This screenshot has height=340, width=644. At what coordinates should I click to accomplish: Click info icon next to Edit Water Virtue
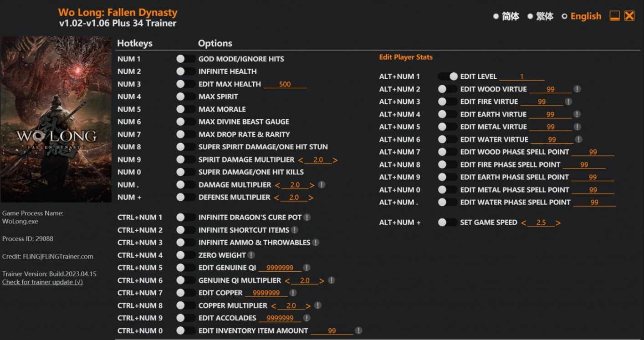click(x=578, y=139)
